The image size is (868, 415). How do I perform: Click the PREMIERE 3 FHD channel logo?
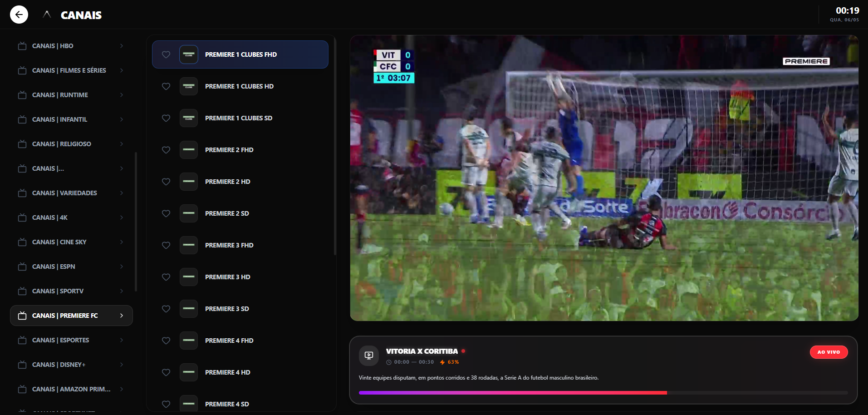[189, 245]
